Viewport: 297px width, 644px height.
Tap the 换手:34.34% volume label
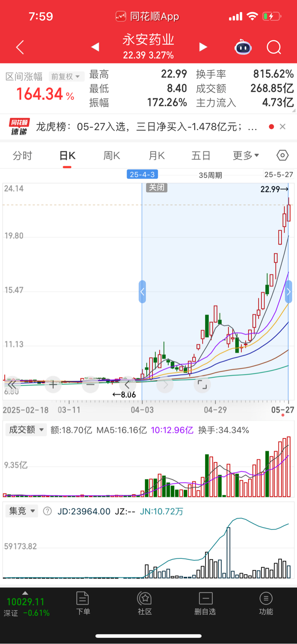(x=224, y=430)
